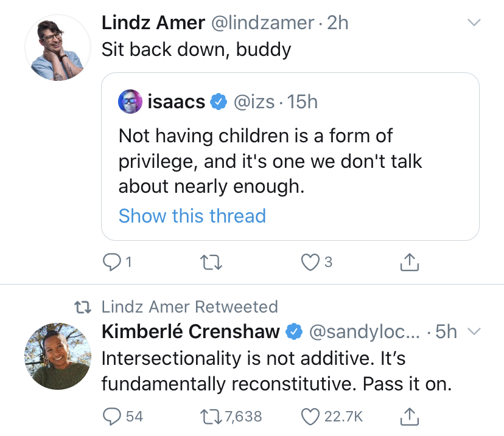Screen dimensions: 504x436
Task: Click the 'Lindz Amer Retweeted' label
Action: click(x=190, y=306)
